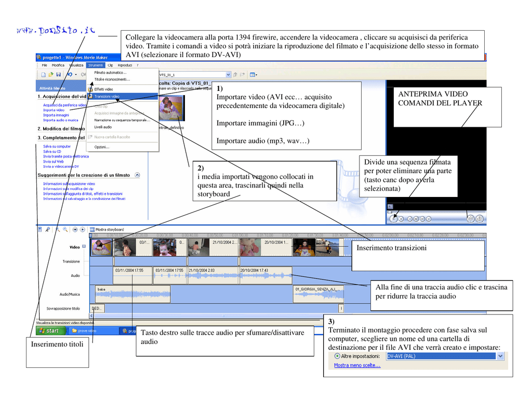The image size is (532, 411).
Task: Select the 01_GIORGIA_SENZA_ALI music clip
Action: (318, 294)
